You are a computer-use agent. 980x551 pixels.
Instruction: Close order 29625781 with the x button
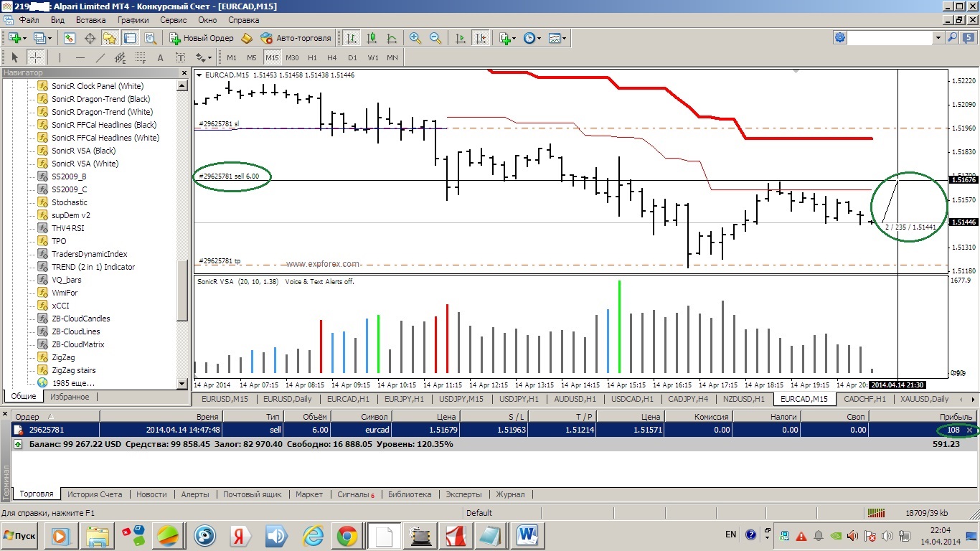pos(970,430)
